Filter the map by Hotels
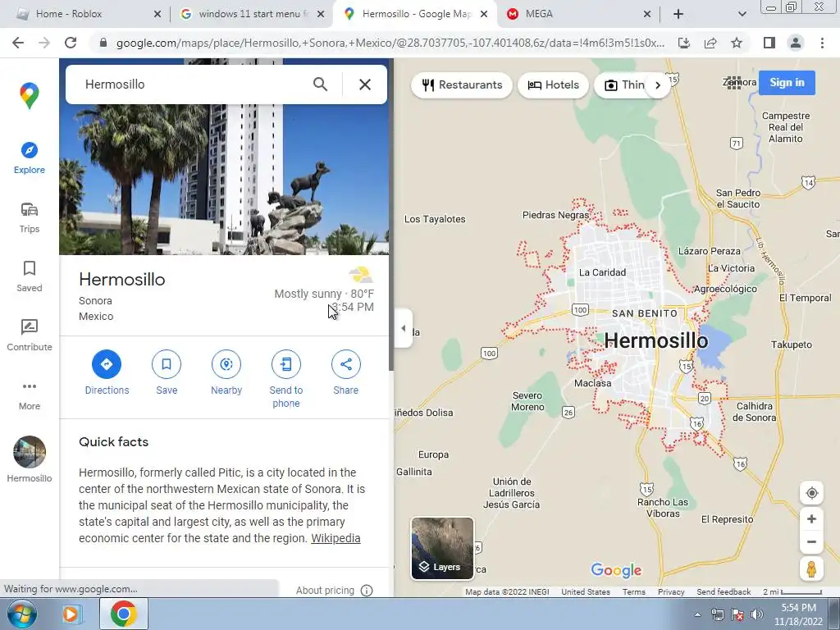Image resolution: width=840 pixels, height=630 pixels. tap(554, 84)
